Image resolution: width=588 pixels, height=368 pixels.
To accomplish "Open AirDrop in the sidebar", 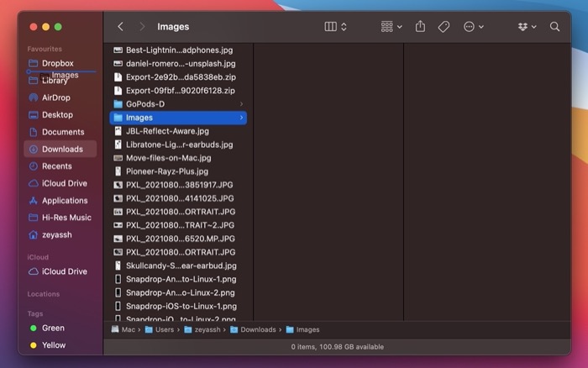I will click(x=56, y=97).
